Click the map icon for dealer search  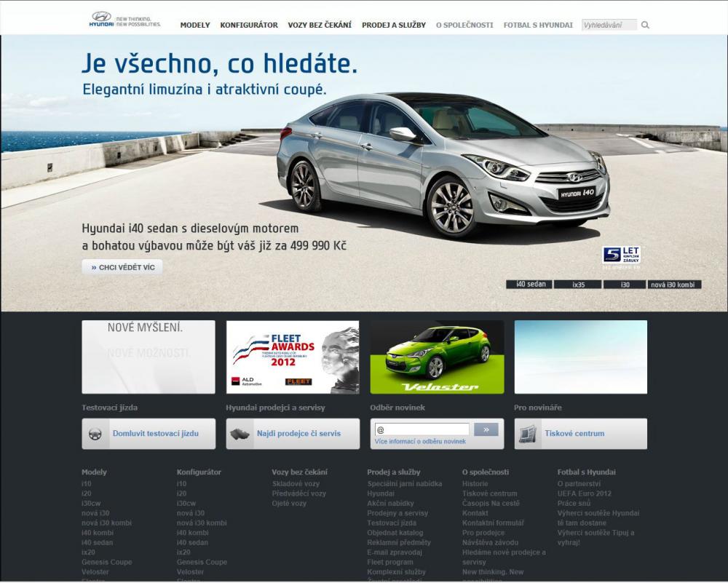coord(240,434)
